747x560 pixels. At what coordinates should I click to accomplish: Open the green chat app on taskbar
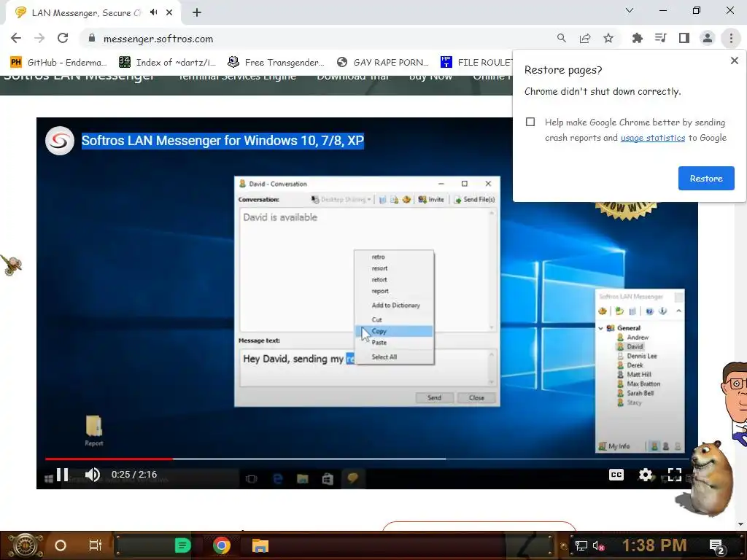coord(182,545)
